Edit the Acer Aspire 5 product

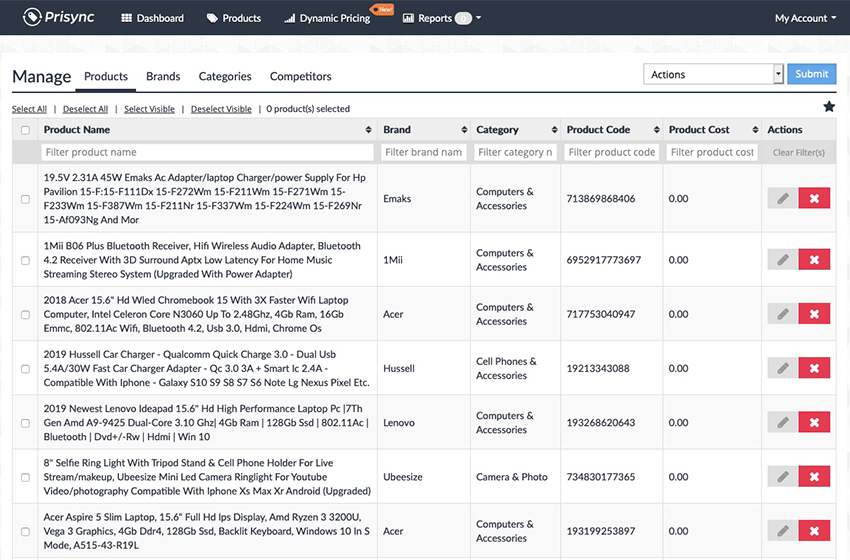click(783, 531)
